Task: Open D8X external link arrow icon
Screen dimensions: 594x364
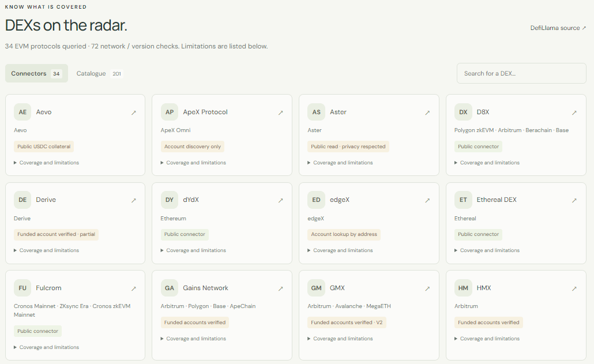Action: pos(574,112)
